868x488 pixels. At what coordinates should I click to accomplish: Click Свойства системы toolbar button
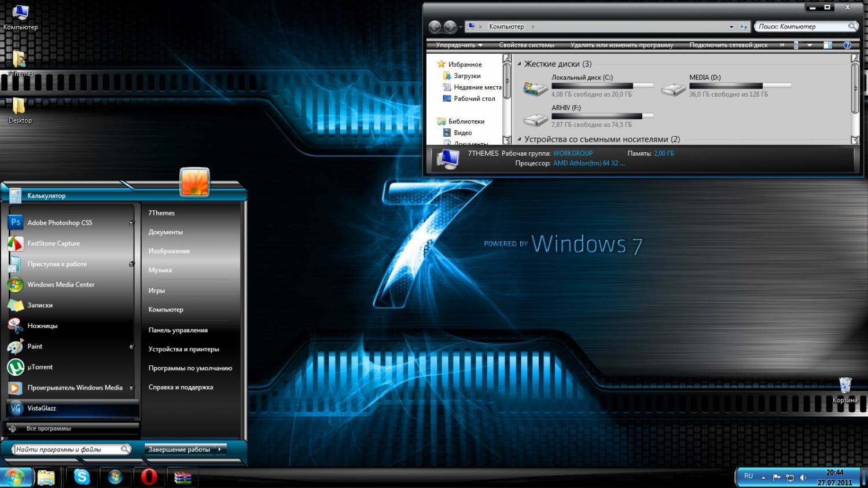pyautogui.click(x=527, y=45)
